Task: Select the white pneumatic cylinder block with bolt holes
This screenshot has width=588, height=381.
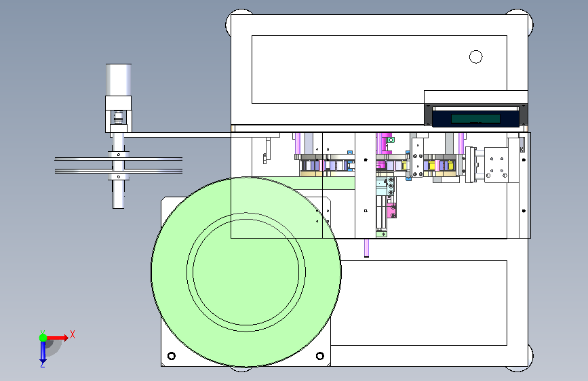Action: coord(496,165)
